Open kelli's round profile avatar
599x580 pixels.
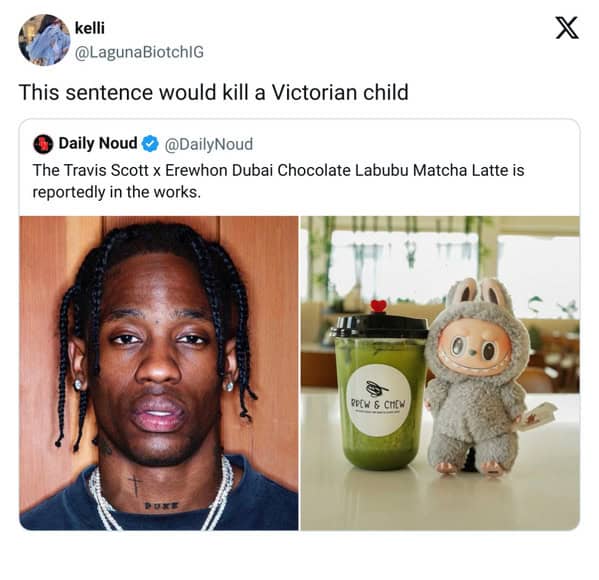44,40
